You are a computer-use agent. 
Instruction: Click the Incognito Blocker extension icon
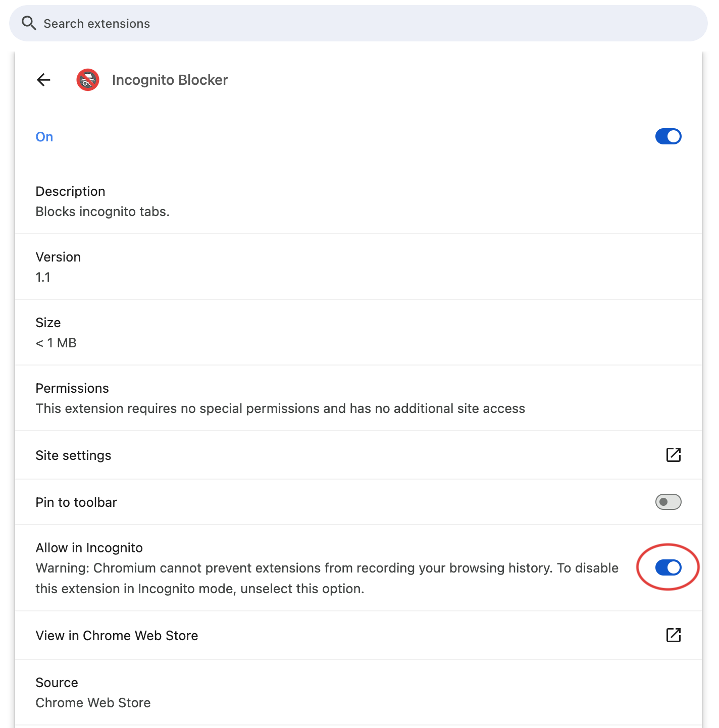click(88, 80)
